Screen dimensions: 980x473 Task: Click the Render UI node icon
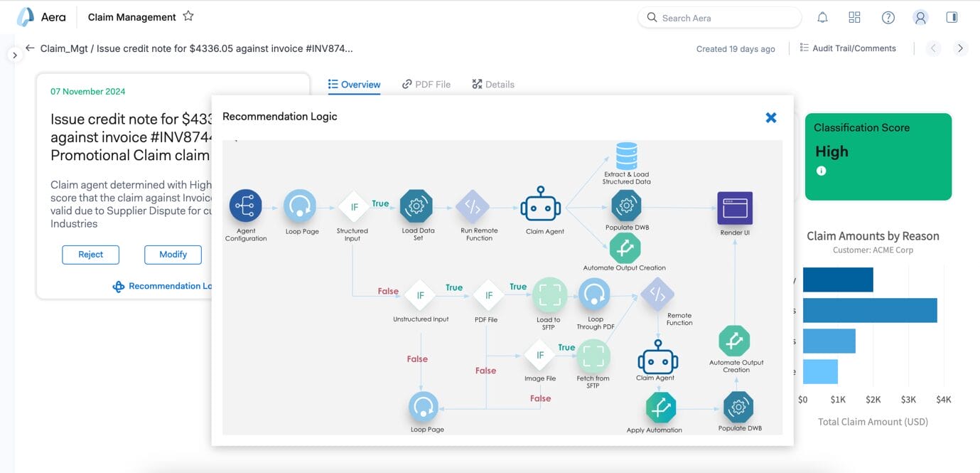[735, 208]
